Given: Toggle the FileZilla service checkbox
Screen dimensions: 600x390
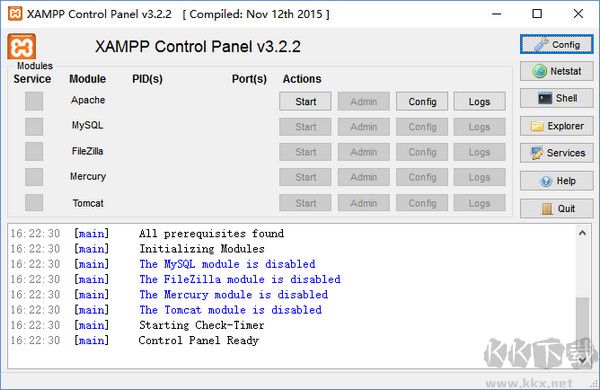Looking at the screenshot, I should [34, 152].
